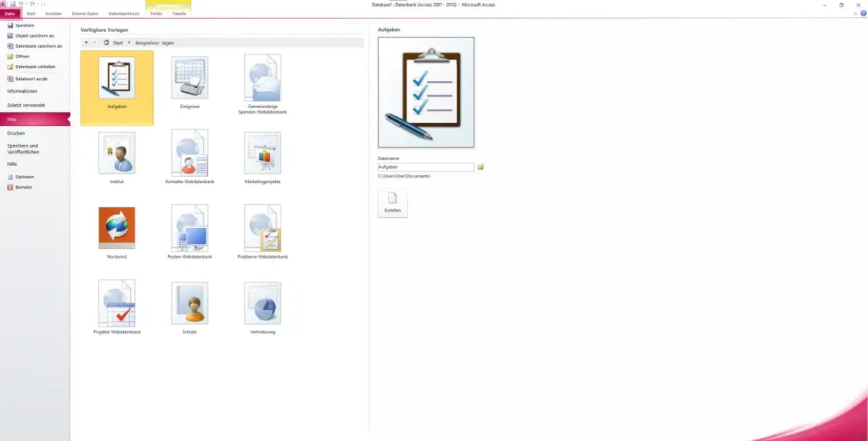The width and height of the screenshot is (868, 441).
Task: Open Optionen from the sidebar
Action: point(24,176)
